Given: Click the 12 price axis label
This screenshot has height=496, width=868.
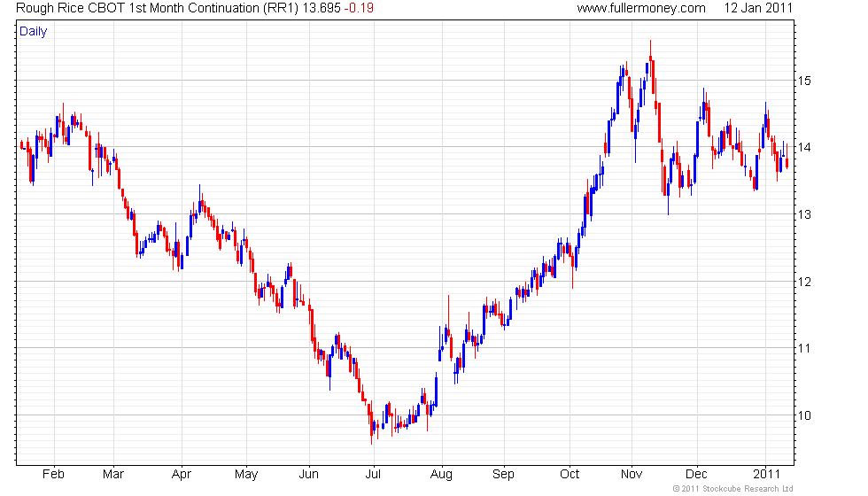Looking at the screenshot, I should click(x=804, y=282).
